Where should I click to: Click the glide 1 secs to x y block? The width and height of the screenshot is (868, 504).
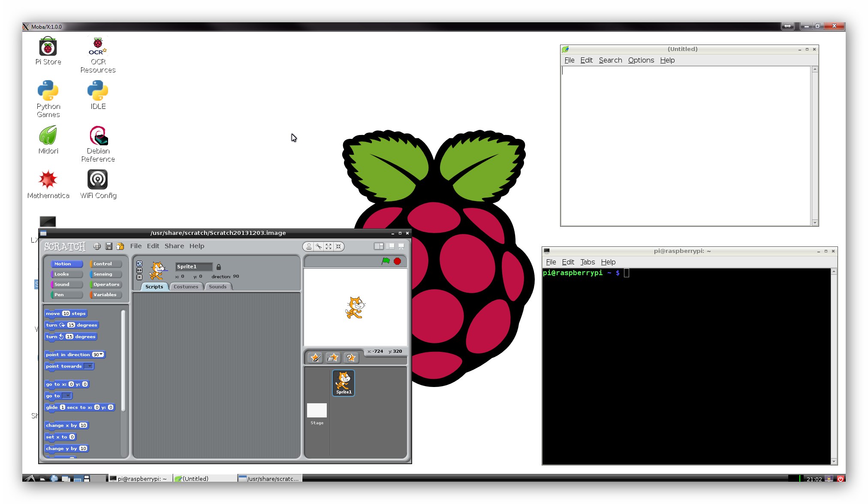pos(80,408)
